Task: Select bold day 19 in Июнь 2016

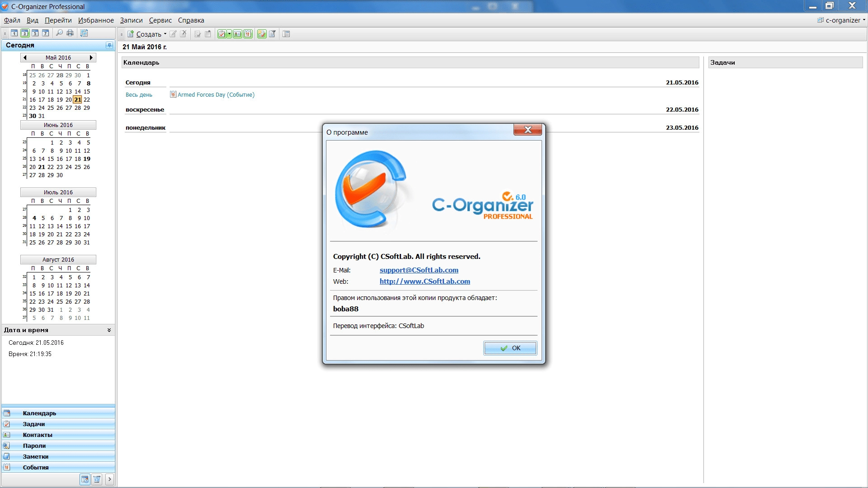Action: click(x=87, y=159)
